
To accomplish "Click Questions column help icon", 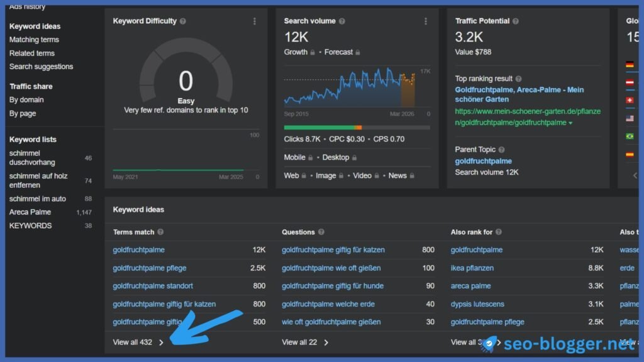I will [321, 232].
